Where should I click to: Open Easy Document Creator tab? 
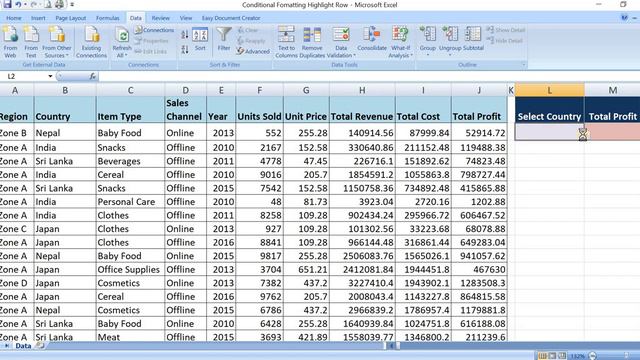click(x=231, y=18)
